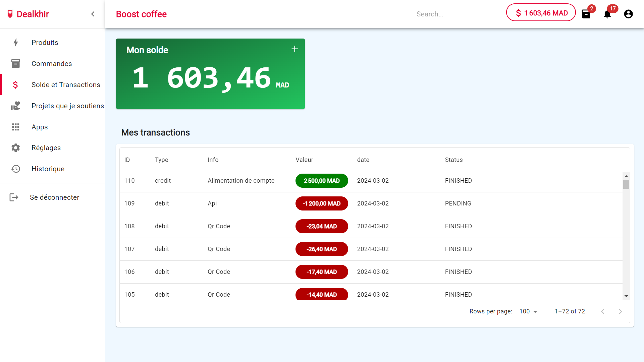Screen dimensions: 644x362
Task: Click the plus button on Mon solde card
Action: tap(294, 49)
